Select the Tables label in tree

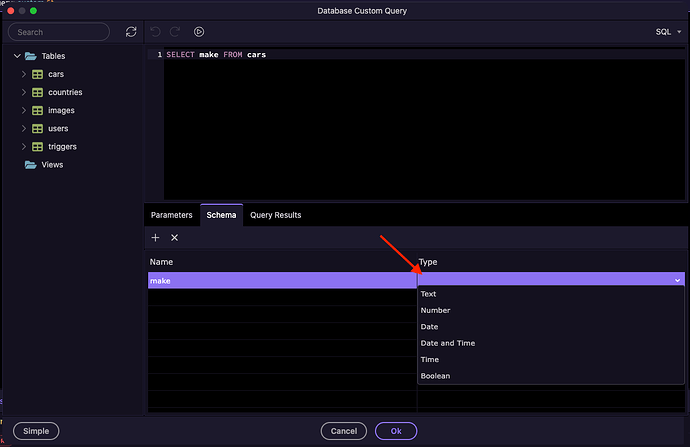53,56
